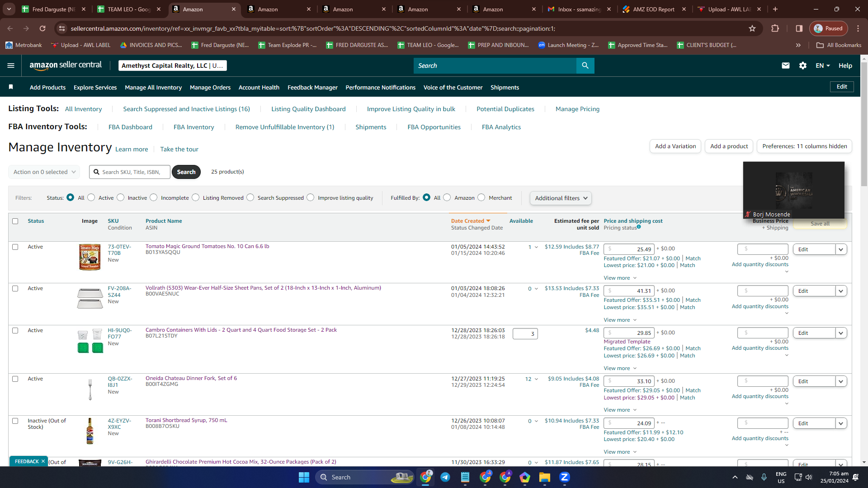Close the FEEDBACK tab with its X
The height and width of the screenshot is (488, 868).
point(43,461)
